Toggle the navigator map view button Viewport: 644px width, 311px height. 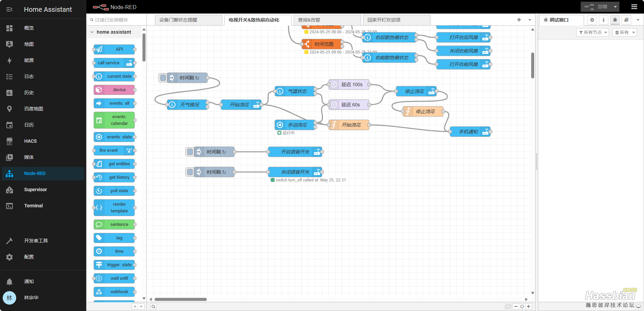(508, 306)
